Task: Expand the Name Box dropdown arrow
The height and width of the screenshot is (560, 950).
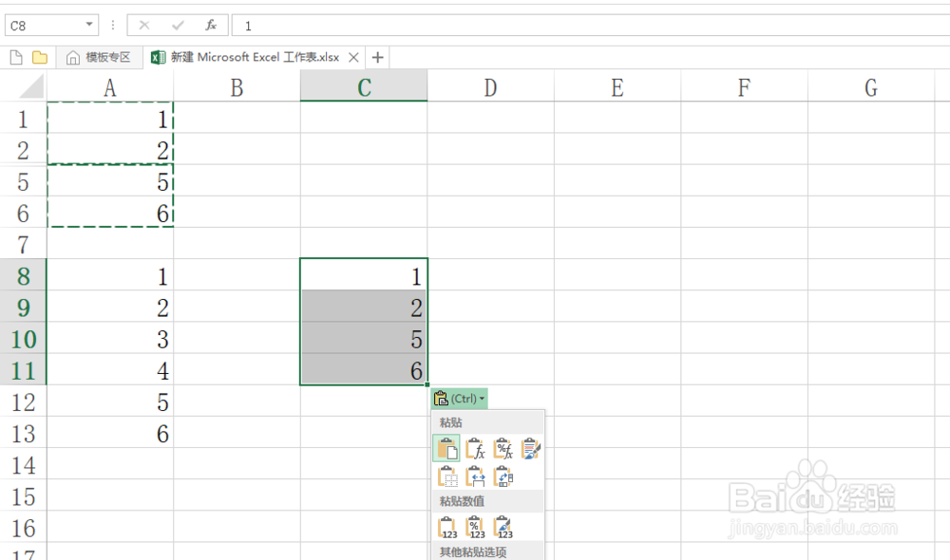Action: click(x=89, y=25)
